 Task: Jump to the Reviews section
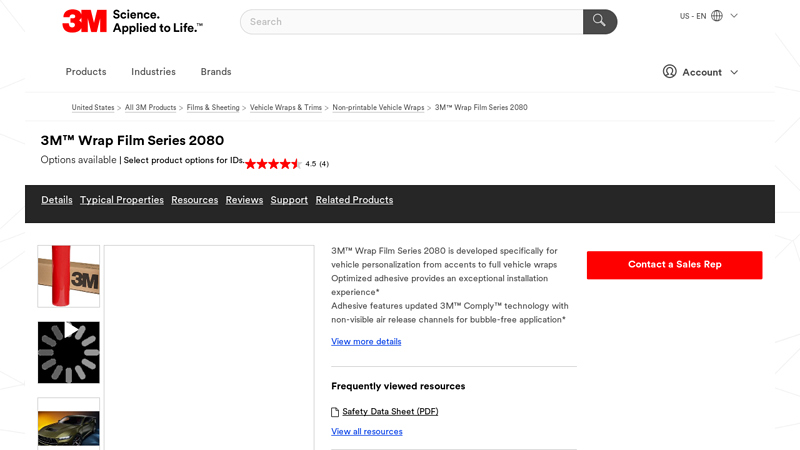[x=244, y=200]
